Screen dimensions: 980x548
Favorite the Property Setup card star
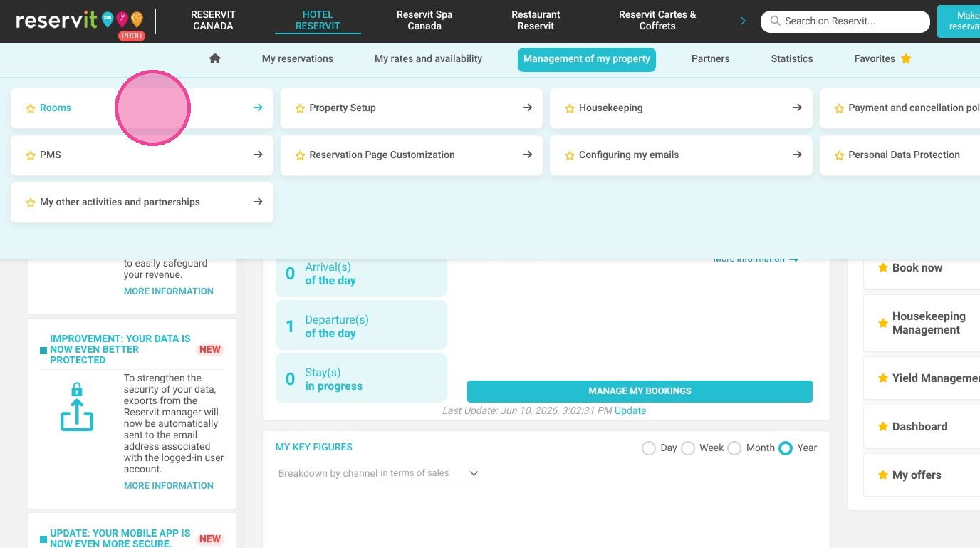(300, 108)
